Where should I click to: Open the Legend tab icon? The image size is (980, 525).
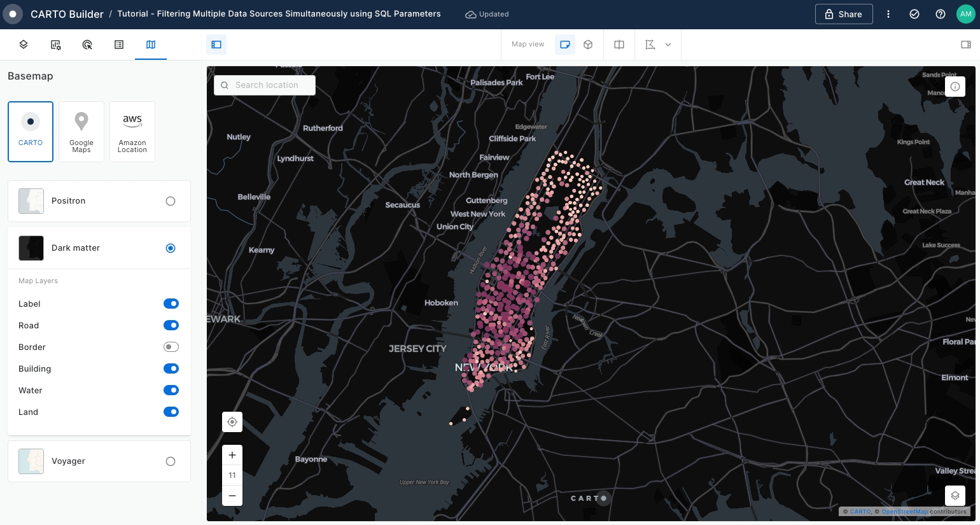[x=119, y=45]
